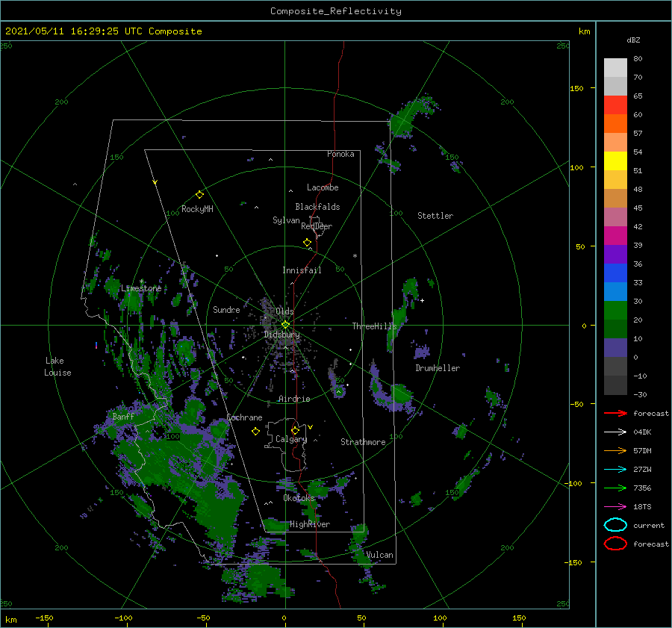Click the yellow diamond marker below RedDeer

[x=307, y=242]
